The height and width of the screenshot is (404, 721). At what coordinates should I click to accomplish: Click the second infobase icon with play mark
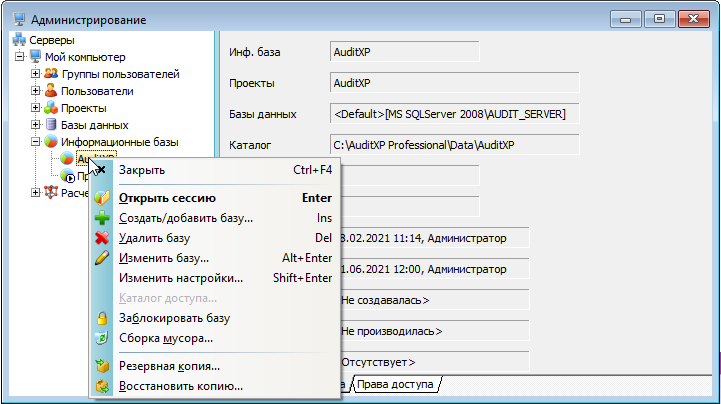pyautogui.click(x=68, y=176)
